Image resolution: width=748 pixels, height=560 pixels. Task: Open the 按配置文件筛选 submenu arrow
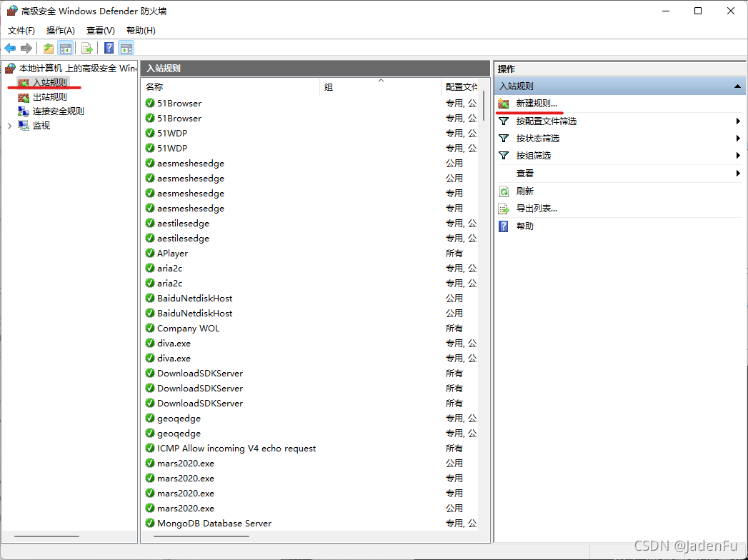click(x=739, y=121)
